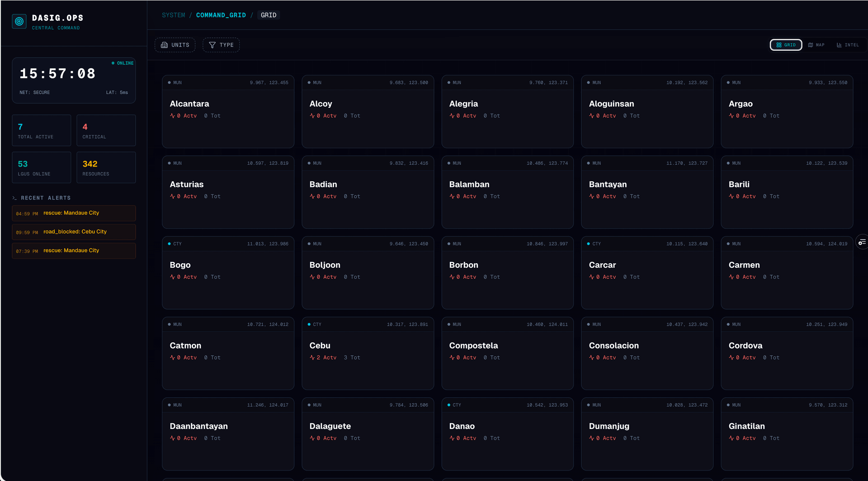Go to SYSTEM in the breadcrumb
The height and width of the screenshot is (481, 868).
pyautogui.click(x=174, y=15)
